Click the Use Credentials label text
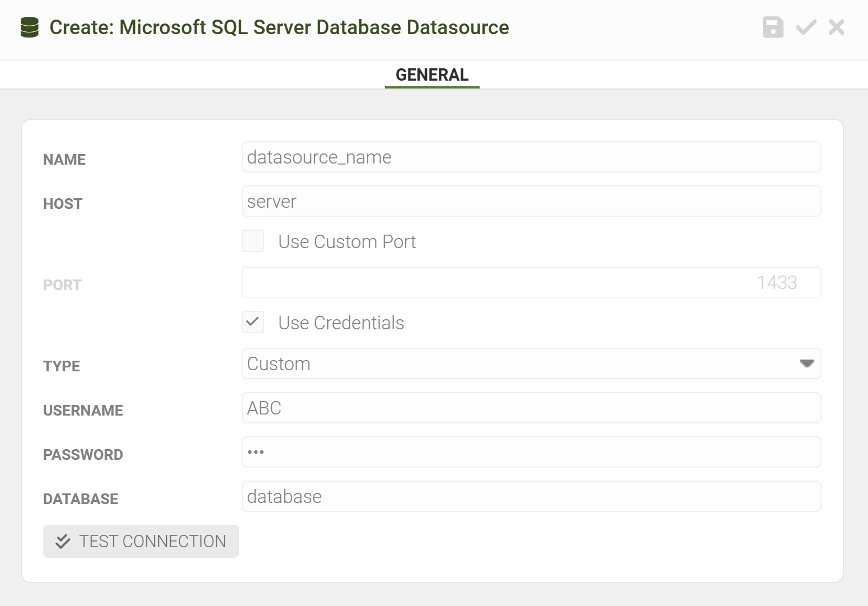868x606 pixels. (x=341, y=323)
